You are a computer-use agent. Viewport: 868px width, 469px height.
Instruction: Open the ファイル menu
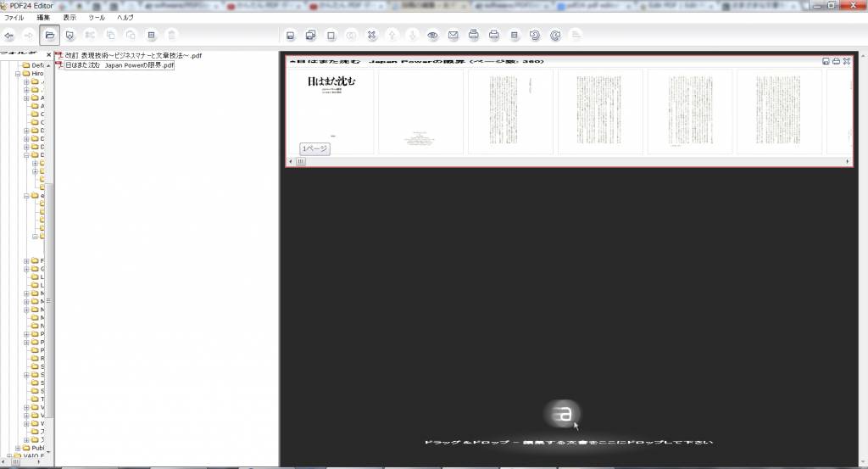tap(14, 17)
